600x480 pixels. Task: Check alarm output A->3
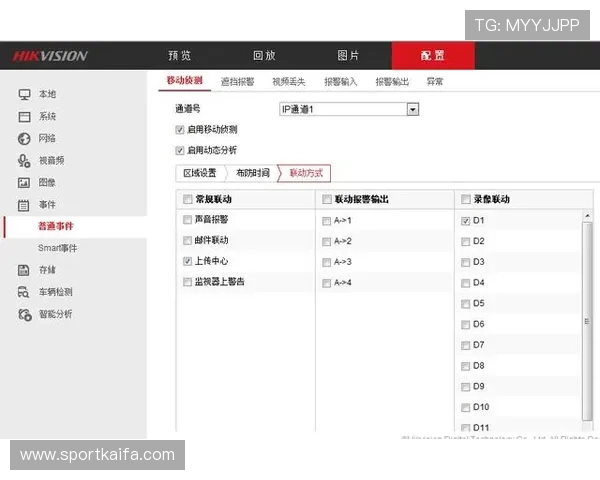coord(326,263)
